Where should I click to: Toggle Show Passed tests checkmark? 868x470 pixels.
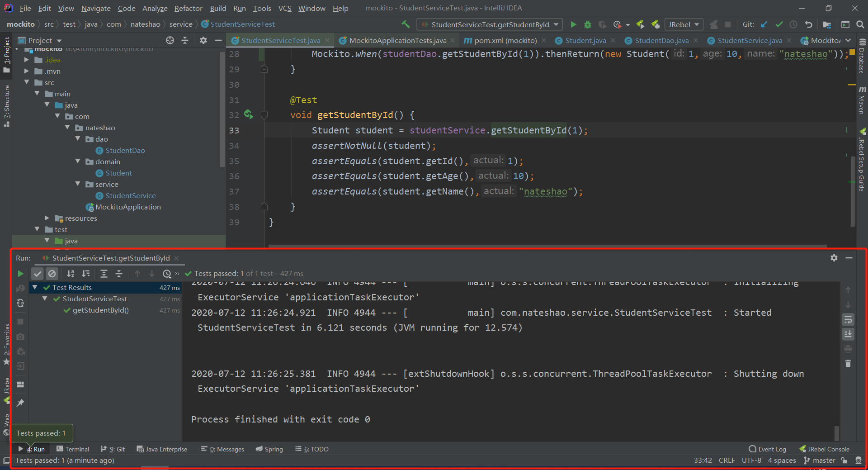tap(38, 274)
